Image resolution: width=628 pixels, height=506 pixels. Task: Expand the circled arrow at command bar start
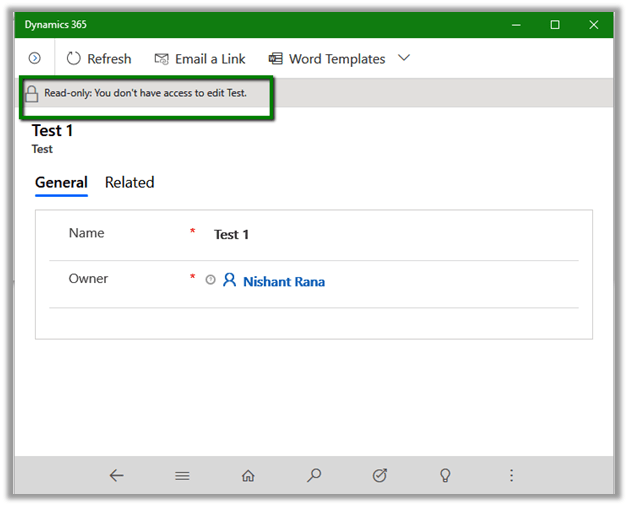34,59
